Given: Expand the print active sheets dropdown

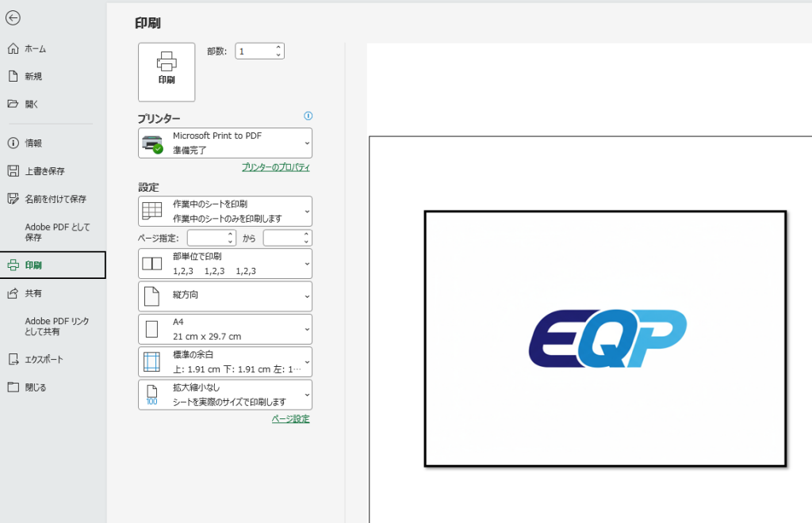Looking at the screenshot, I should pos(225,211).
